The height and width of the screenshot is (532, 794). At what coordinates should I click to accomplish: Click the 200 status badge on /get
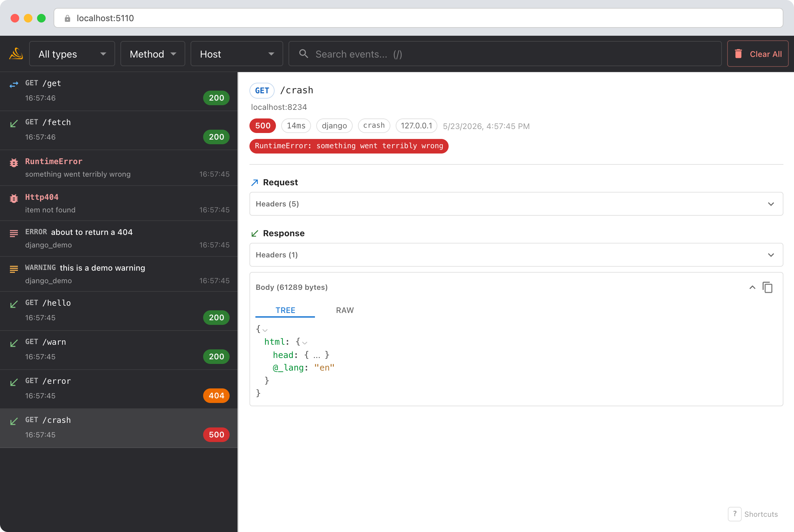(216, 98)
